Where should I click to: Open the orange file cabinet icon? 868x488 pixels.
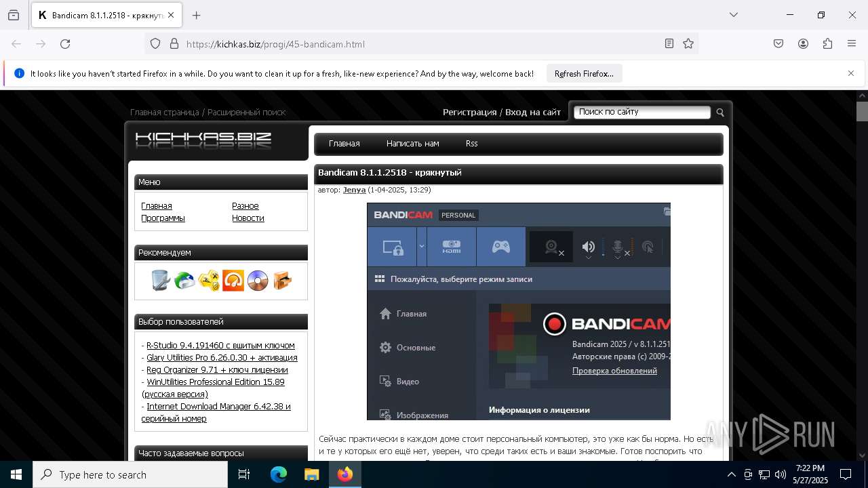(x=282, y=280)
